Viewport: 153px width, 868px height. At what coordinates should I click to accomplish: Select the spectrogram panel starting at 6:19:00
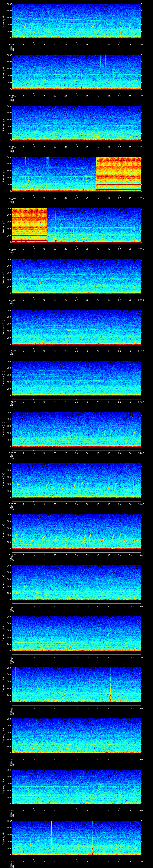click(77, 276)
